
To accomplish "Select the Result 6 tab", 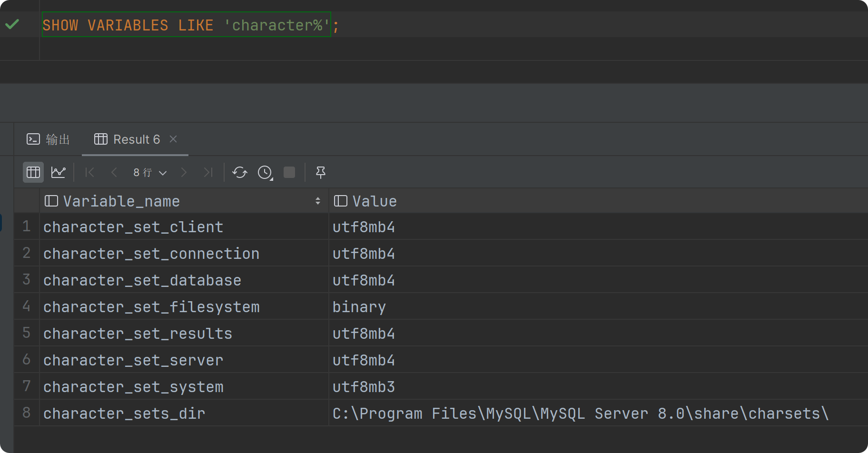I will click(x=128, y=139).
